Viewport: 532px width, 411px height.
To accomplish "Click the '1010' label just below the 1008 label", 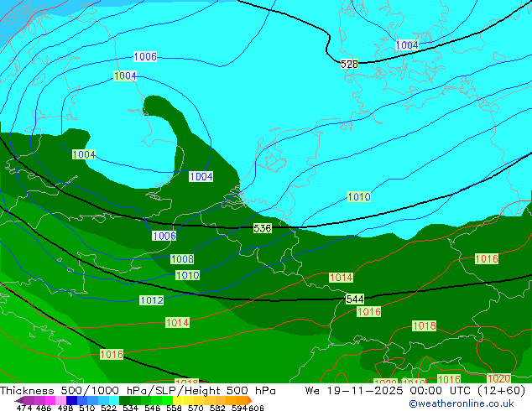I will (188, 275).
